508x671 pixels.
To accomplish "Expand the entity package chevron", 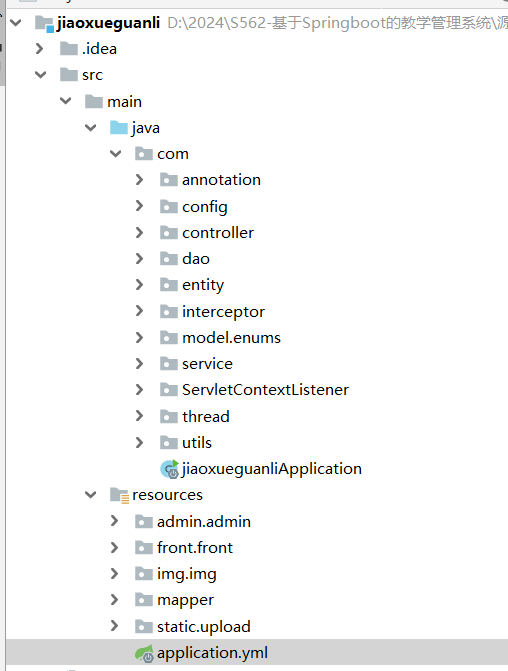I will [140, 285].
